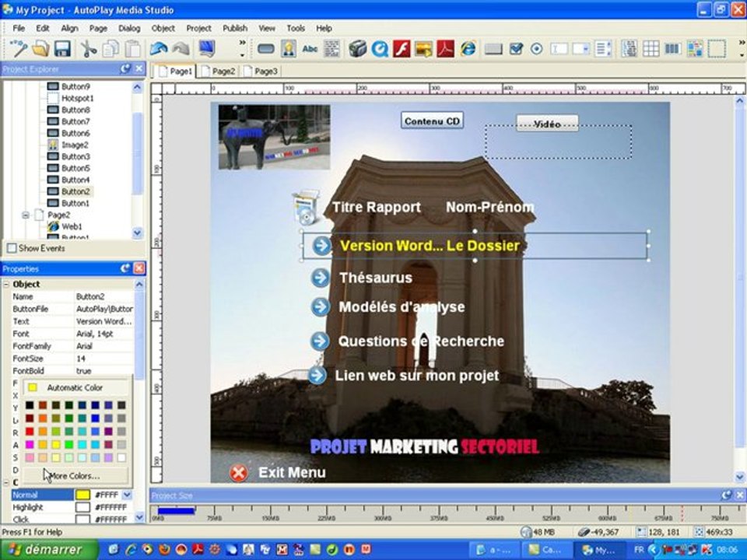Expand right-end toolbar overflow chevron
The height and width of the screenshot is (560, 747).
coord(741,44)
